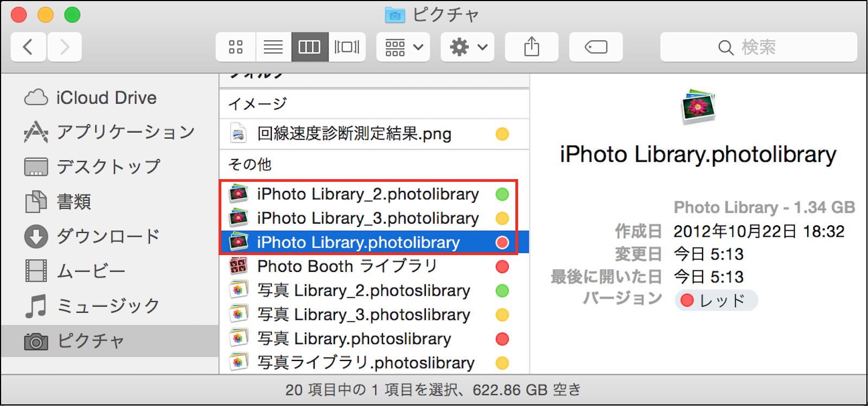868x406 pixels.
Task: Click the Photo Booth ライブラリ icon
Action: click(238, 267)
